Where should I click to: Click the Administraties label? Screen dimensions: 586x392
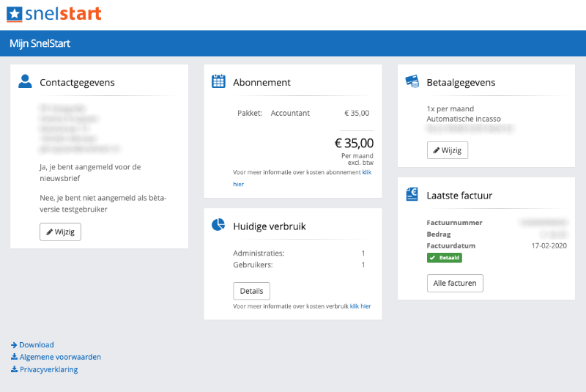(x=259, y=253)
